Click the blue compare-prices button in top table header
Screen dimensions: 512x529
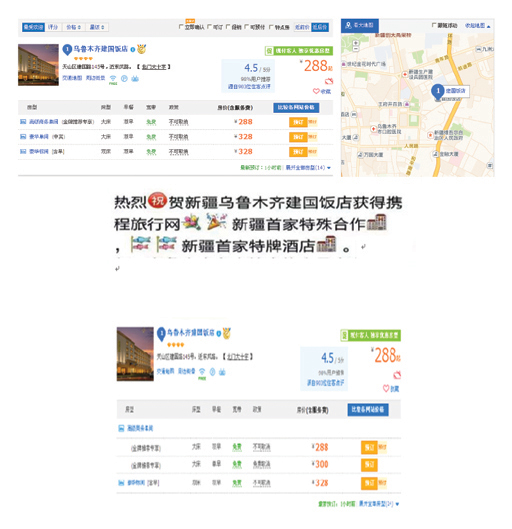tap(296, 108)
